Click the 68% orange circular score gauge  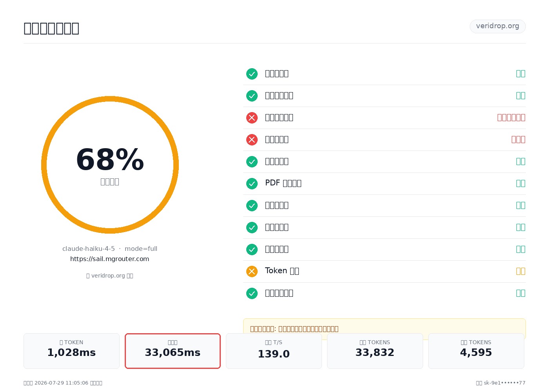(110, 165)
